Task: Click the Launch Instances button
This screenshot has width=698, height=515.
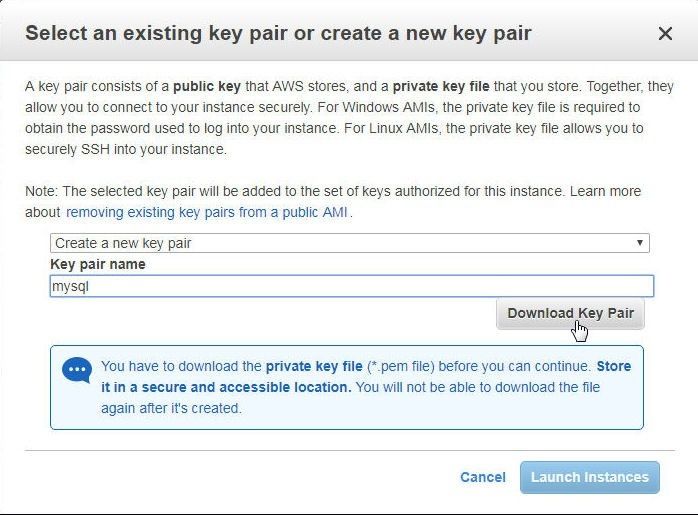Action: pos(590,477)
